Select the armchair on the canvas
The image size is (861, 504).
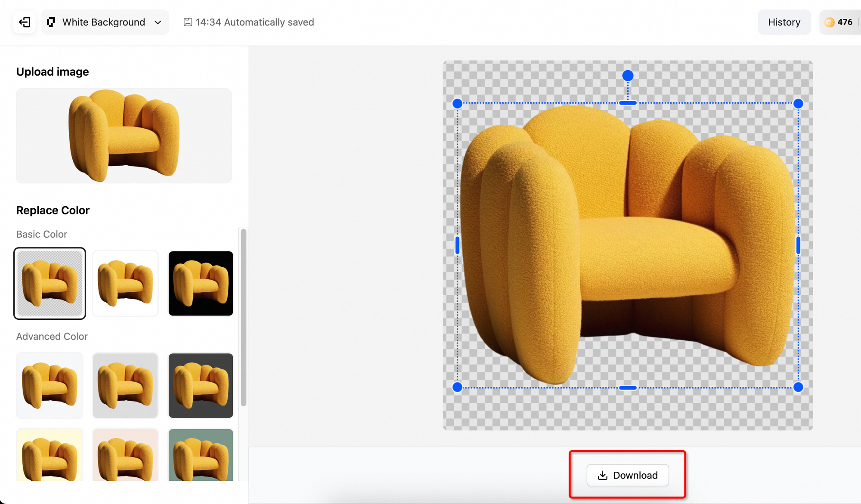point(627,245)
